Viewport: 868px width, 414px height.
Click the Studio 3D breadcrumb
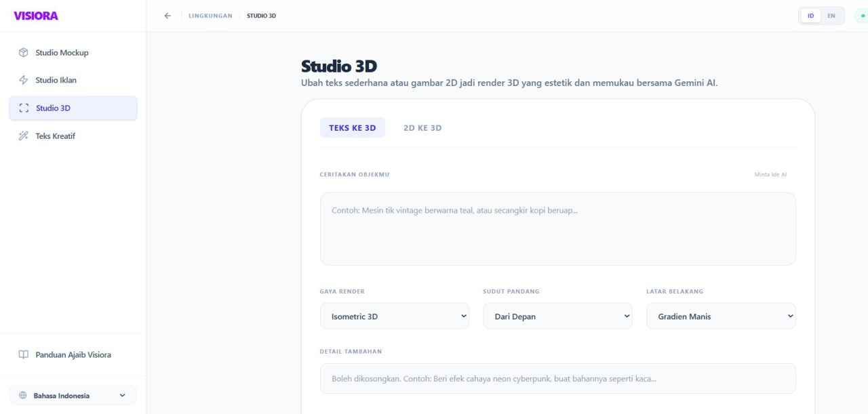click(x=261, y=16)
